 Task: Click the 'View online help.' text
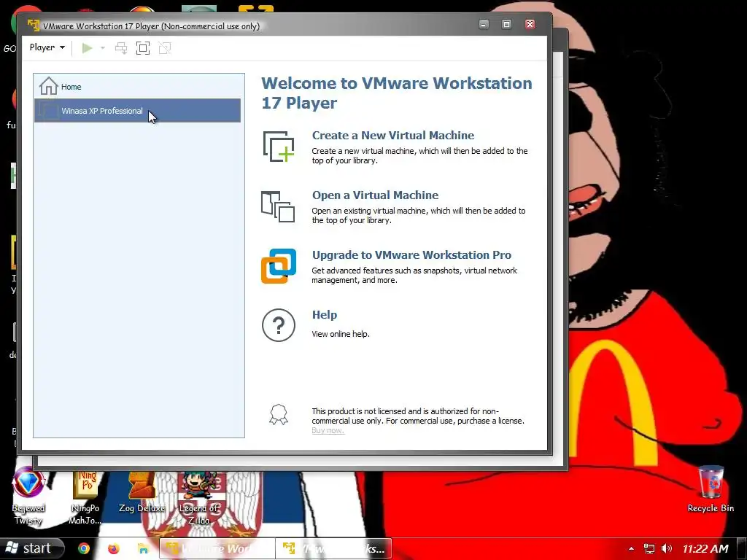[341, 334]
